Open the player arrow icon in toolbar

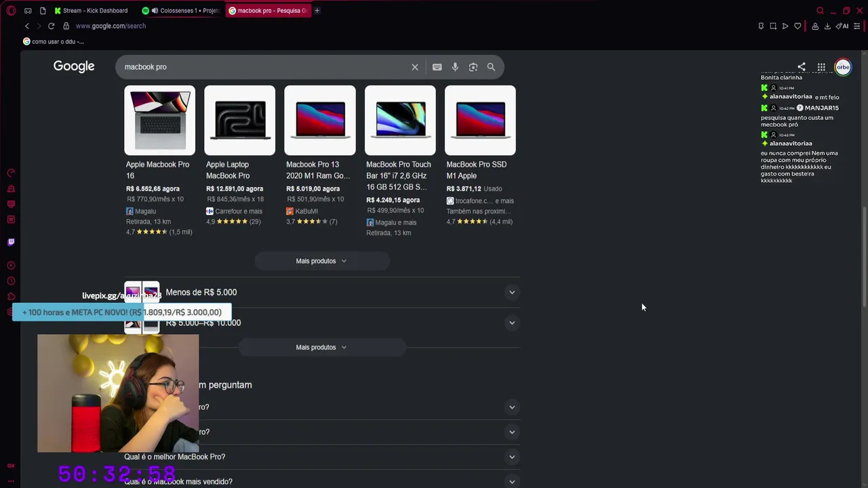coord(785,26)
